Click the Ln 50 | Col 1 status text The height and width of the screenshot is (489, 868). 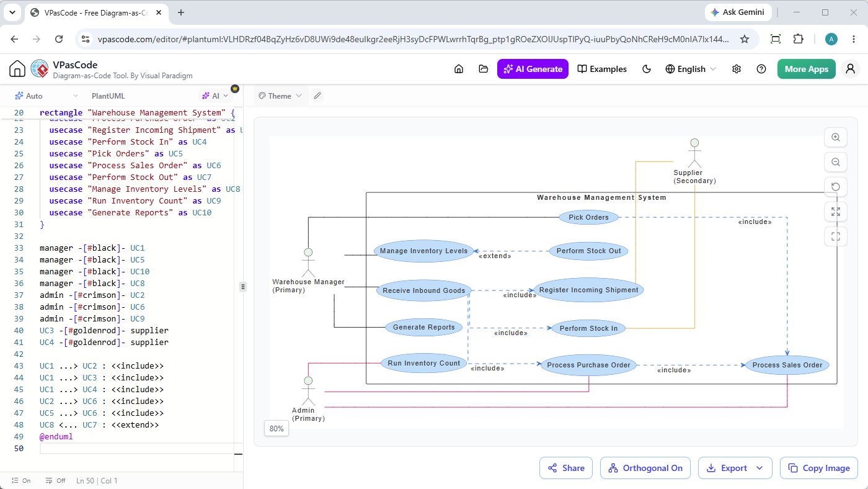coord(97,480)
